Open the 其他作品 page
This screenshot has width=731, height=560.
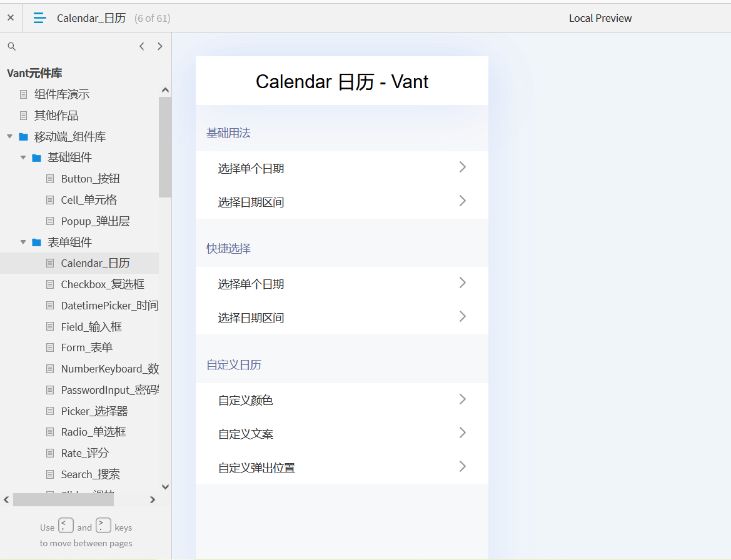pyautogui.click(x=56, y=115)
